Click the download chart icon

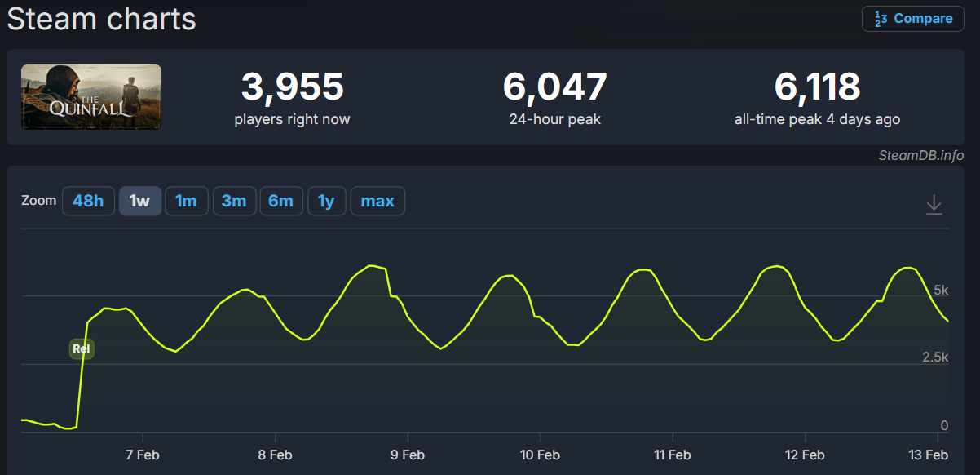tap(934, 205)
